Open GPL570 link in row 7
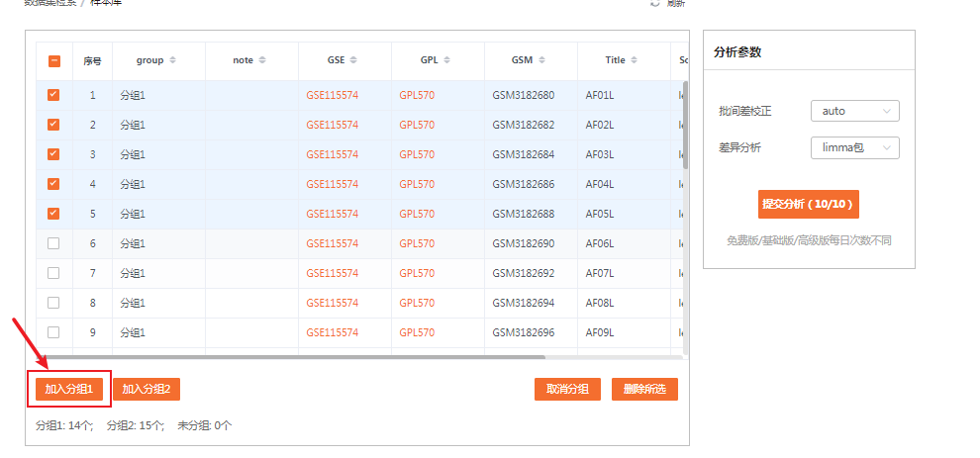 tap(417, 273)
